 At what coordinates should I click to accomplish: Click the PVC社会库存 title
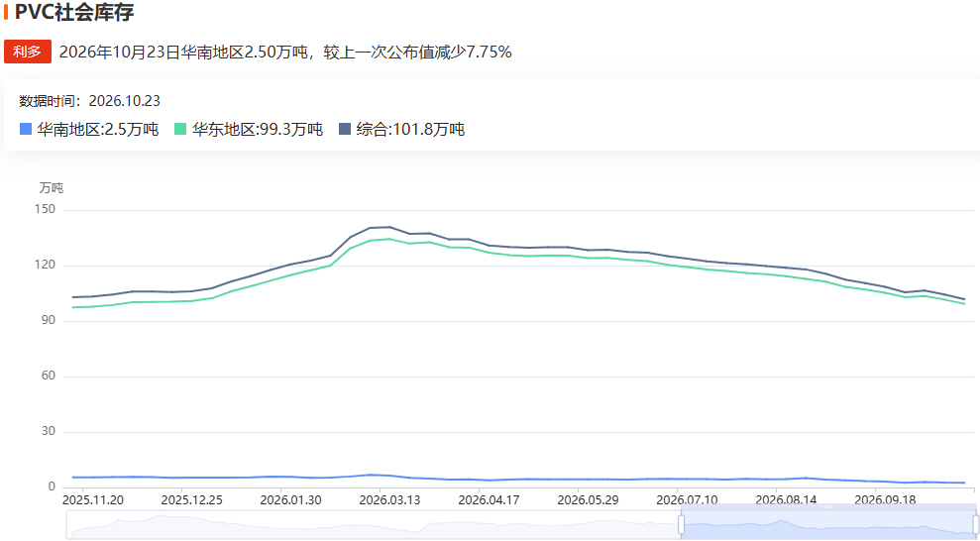coord(73,12)
